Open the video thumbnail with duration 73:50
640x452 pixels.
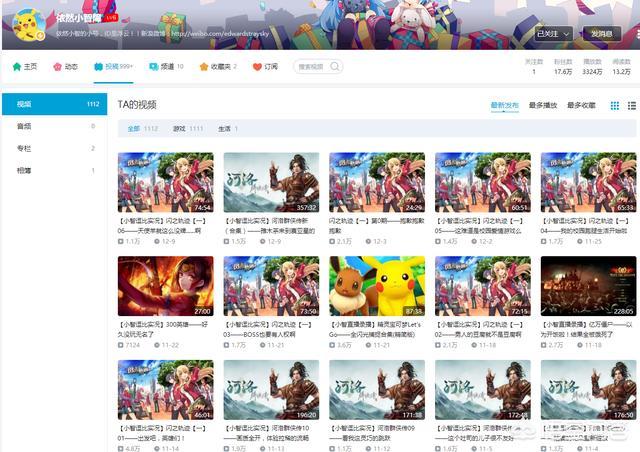tap(271, 286)
